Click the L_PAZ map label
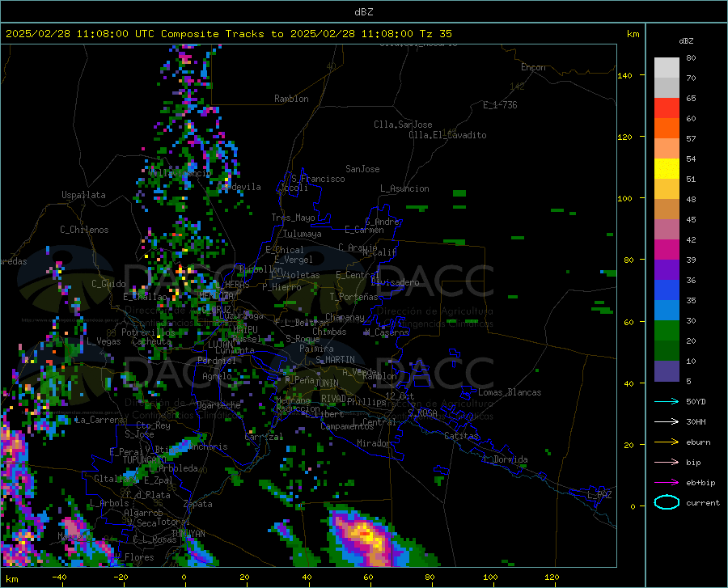The height and width of the screenshot is (588, 728). (599, 495)
